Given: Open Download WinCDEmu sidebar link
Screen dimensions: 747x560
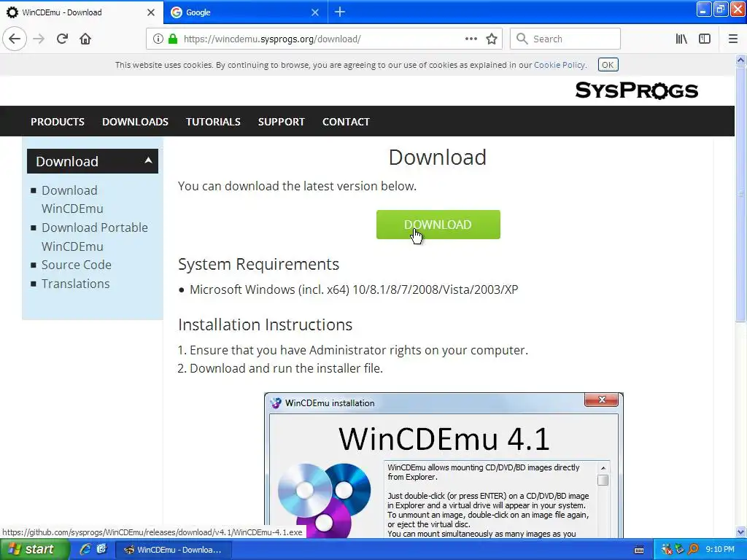Looking at the screenshot, I should click(72, 199).
